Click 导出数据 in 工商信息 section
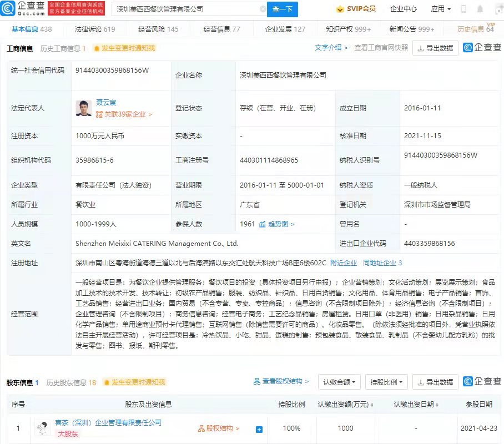This screenshot has height=444, width=504. 435,48
